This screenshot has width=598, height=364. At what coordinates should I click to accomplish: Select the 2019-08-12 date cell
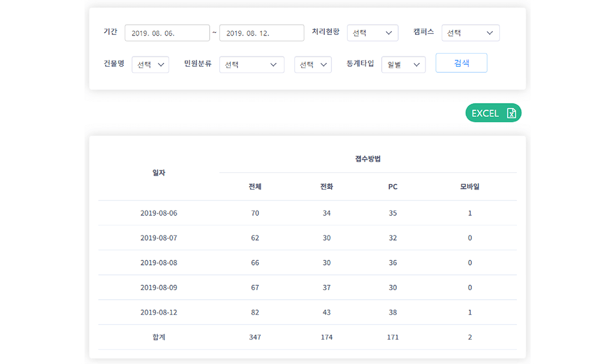point(159,312)
